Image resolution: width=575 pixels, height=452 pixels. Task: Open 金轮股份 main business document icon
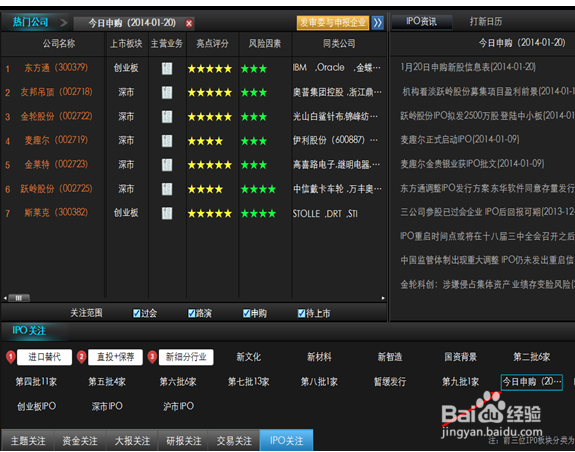[x=167, y=117]
